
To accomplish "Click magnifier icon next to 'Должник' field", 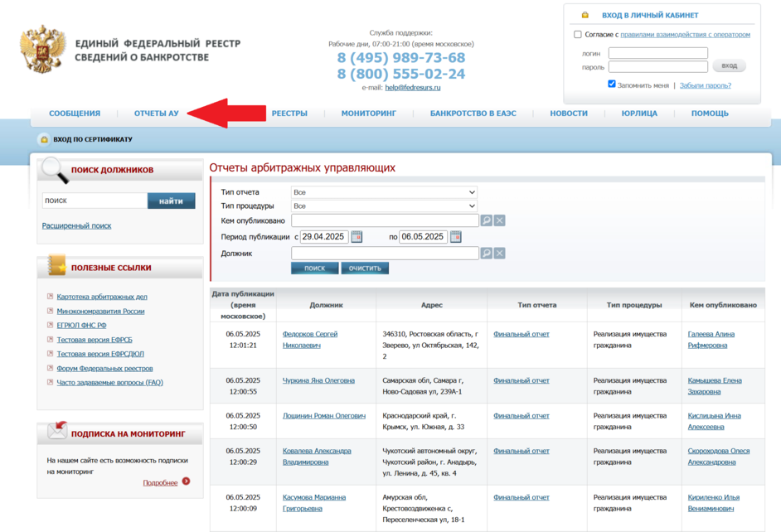I will click(487, 254).
